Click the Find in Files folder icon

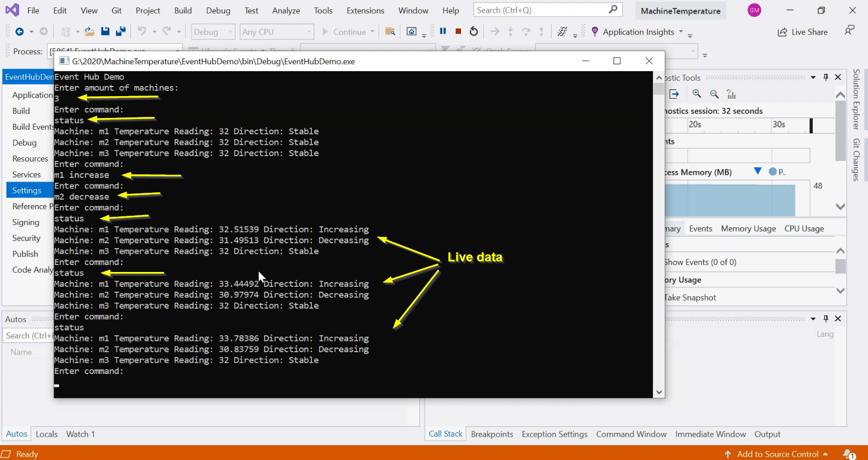pyautogui.click(x=390, y=32)
